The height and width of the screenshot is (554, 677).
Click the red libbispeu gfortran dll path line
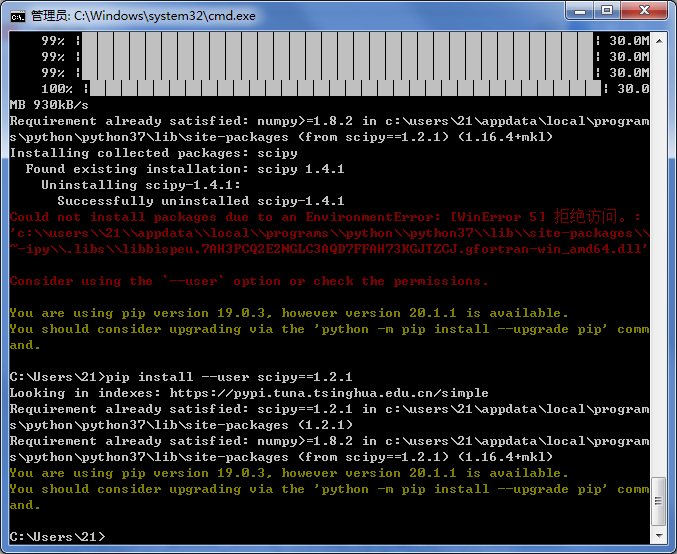coord(329,249)
